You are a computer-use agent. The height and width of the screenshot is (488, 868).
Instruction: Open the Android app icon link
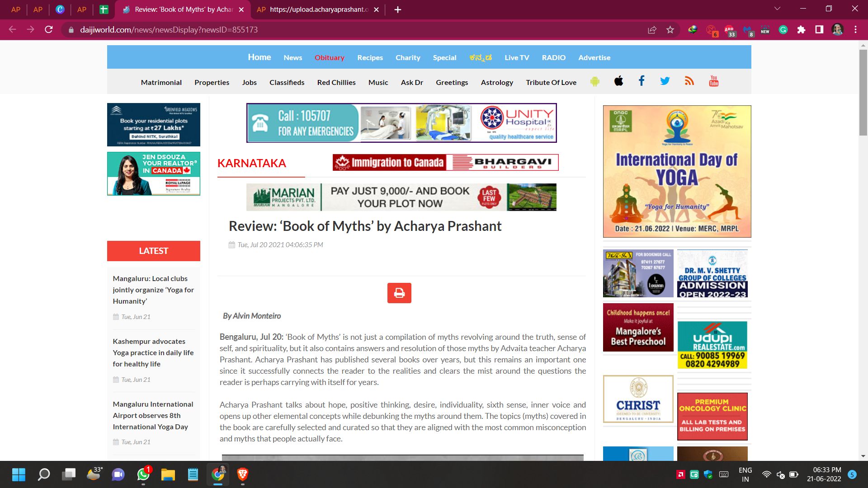pyautogui.click(x=594, y=82)
